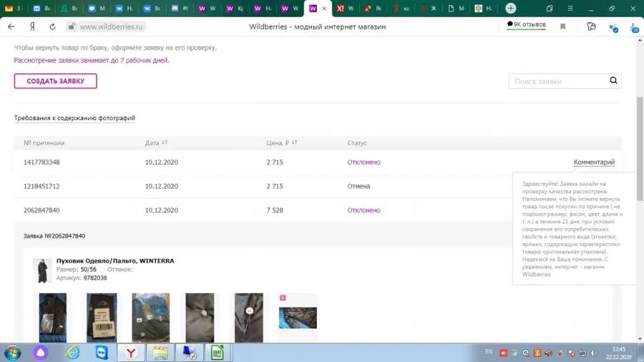Viewport: 644px width, 362px height.
Task: Bookmark this page with the bookmark icon
Action: [x=562, y=26]
